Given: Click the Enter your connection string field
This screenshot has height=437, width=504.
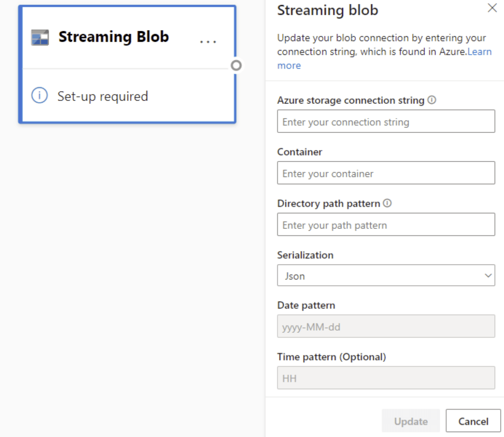Looking at the screenshot, I should [x=386, y=121].
